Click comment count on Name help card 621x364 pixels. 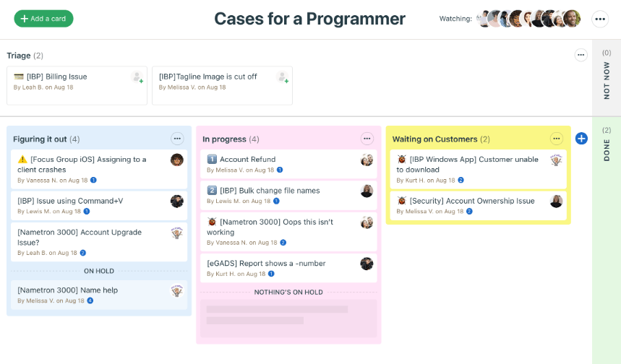tap(90, 300)
